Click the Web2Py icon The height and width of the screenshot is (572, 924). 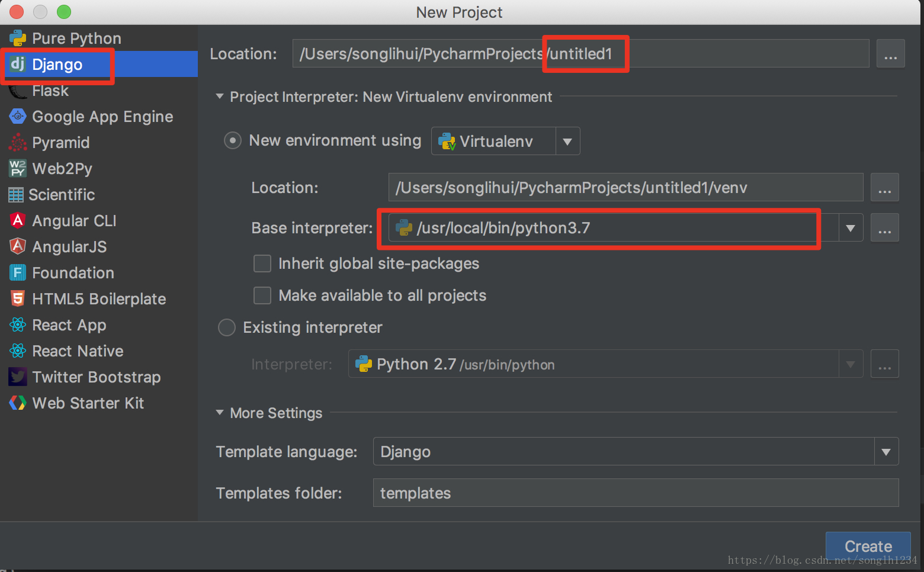click(18, 169)
